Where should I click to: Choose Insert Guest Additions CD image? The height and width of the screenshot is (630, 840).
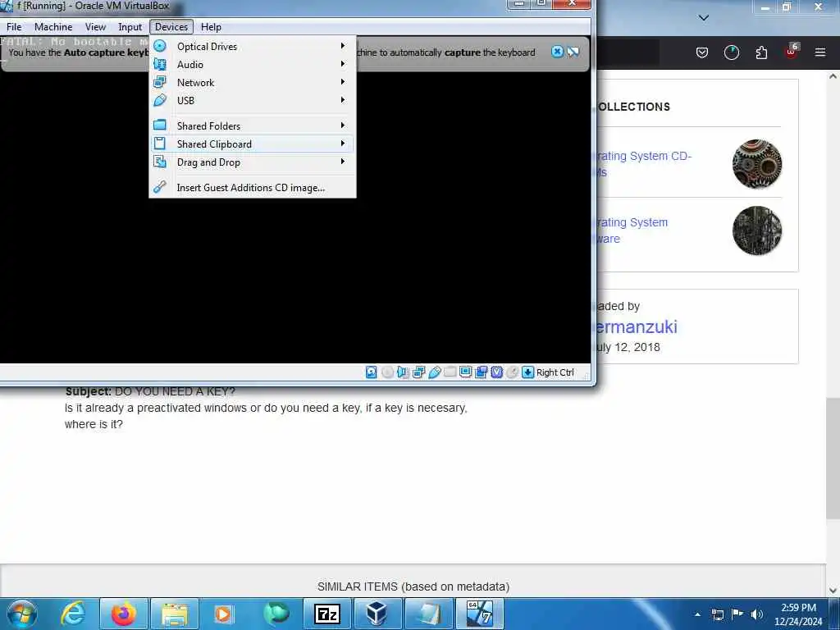tap(253, 188)
